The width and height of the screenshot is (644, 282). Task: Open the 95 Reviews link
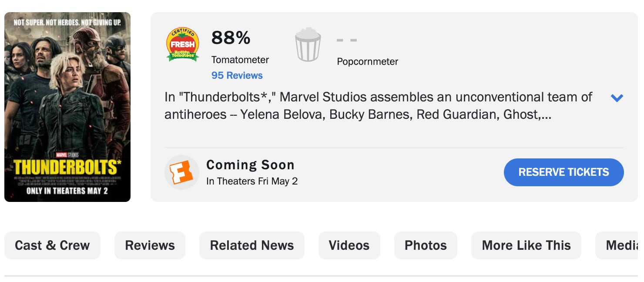tap(237, 75)
